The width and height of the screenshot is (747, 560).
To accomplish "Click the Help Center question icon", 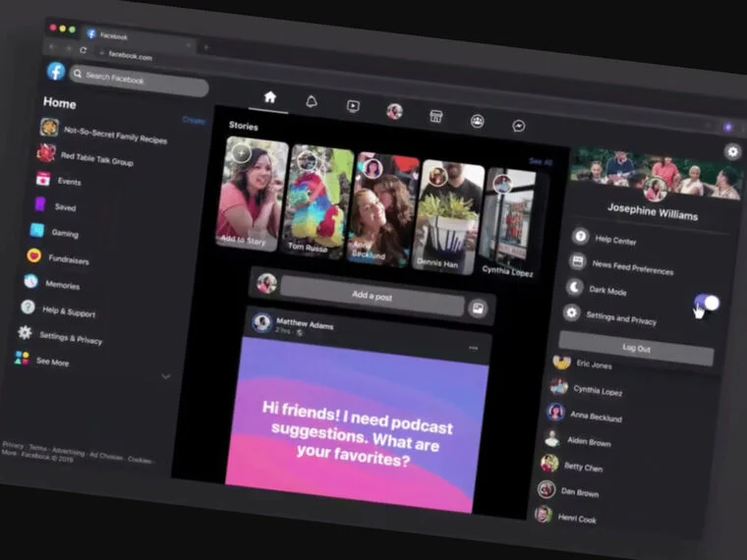I will 580,236.
